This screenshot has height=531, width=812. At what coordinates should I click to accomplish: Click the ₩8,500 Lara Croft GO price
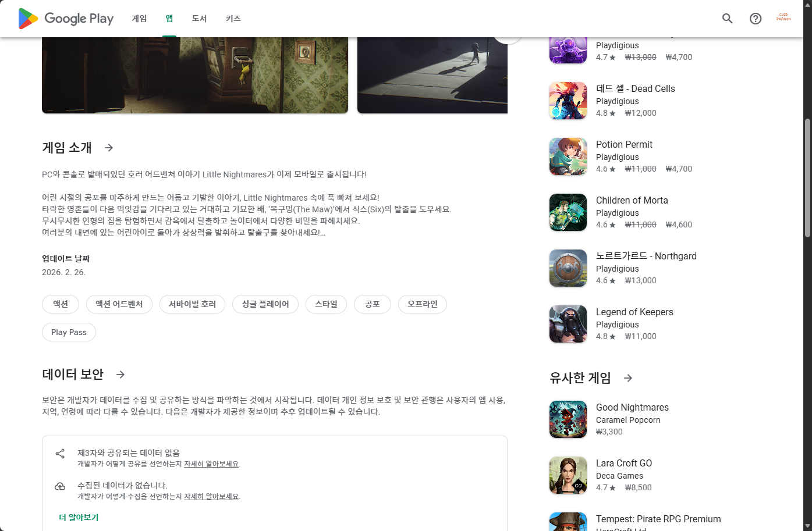638,487
